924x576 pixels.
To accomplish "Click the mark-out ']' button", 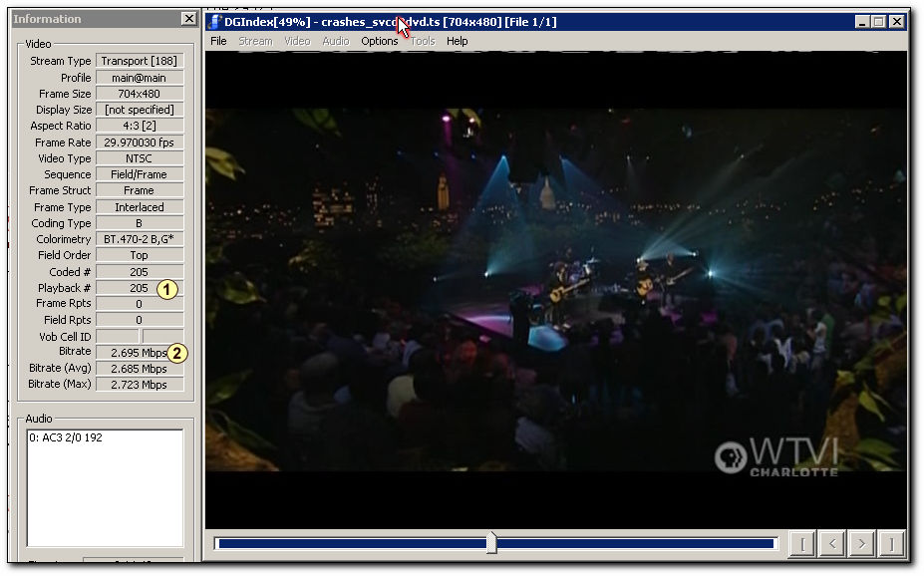I will (x=891, y=543).
